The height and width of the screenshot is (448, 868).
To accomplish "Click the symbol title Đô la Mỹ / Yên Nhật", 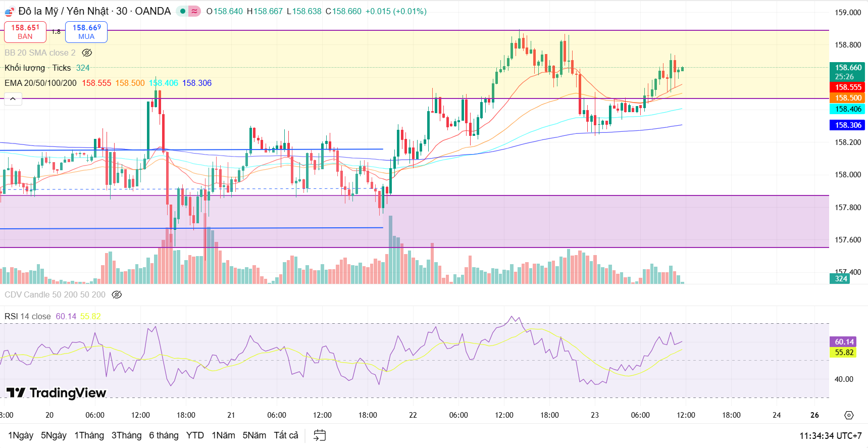I will (x=64, y=11).
